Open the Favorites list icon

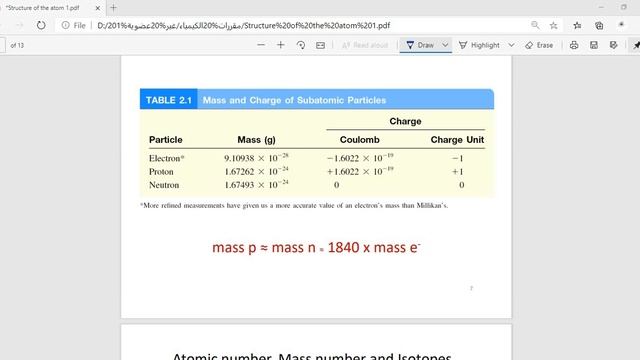[x=577, y=25]
